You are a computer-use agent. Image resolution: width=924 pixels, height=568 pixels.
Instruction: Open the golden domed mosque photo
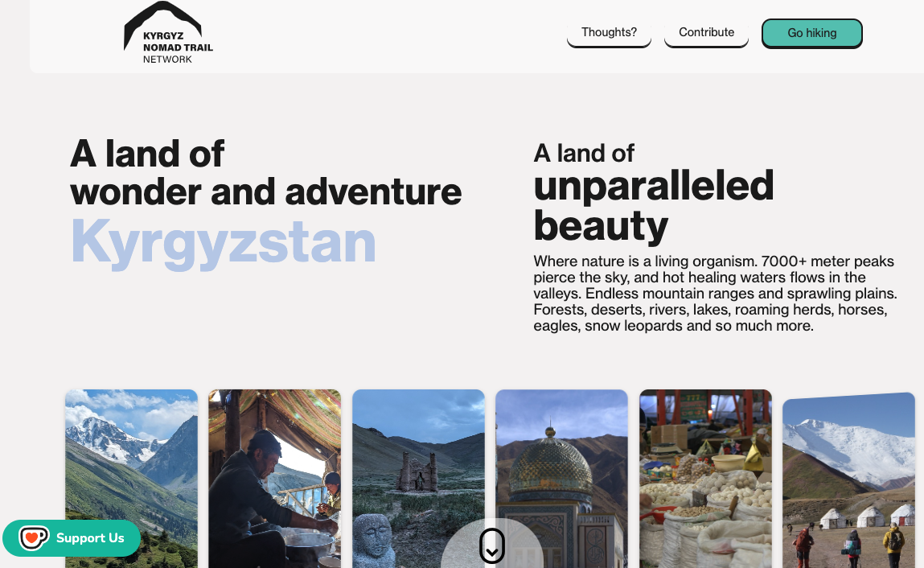tap(561, 479)
